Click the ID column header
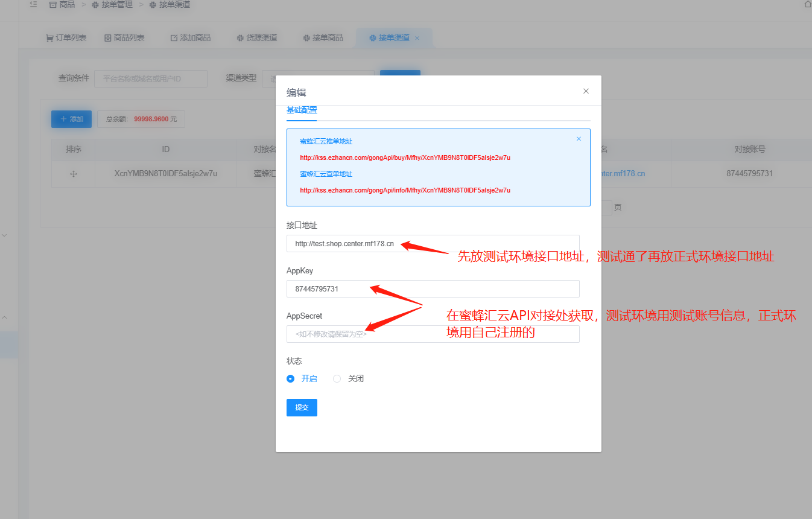This screenshot has height=519, width=812. point(166,149)
